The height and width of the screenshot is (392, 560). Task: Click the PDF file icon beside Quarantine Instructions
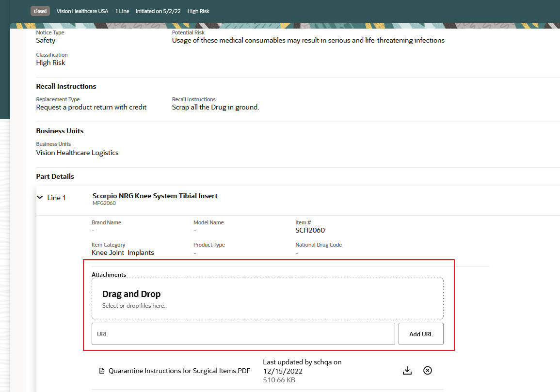pos(102,371)
